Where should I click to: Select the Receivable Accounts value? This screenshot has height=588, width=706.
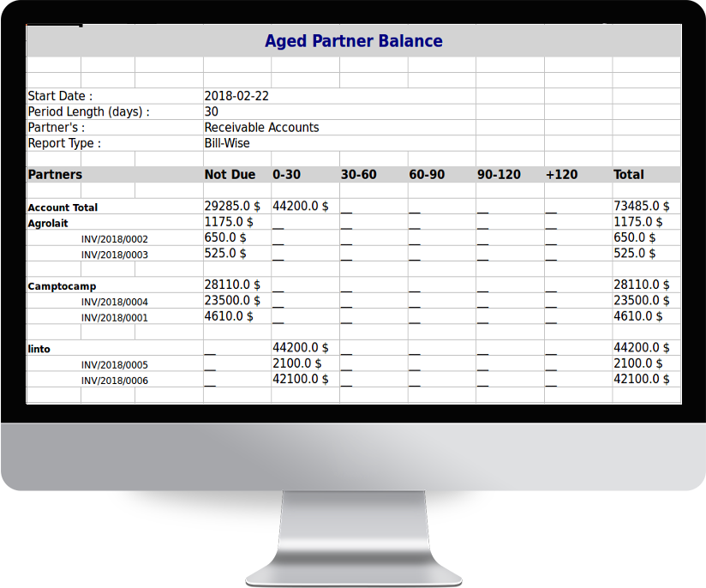click(261, 128)
